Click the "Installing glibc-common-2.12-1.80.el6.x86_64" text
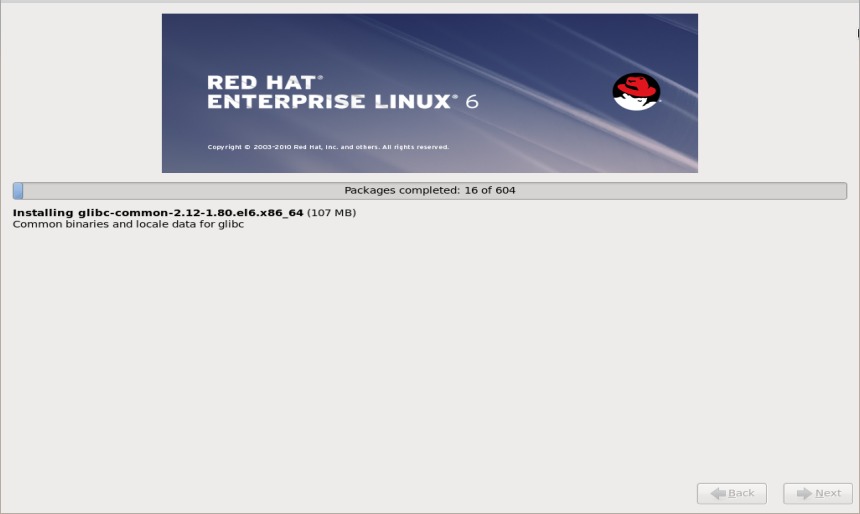Image resolution: width=860 pixels, height=514 pixels. coord(158,212)
